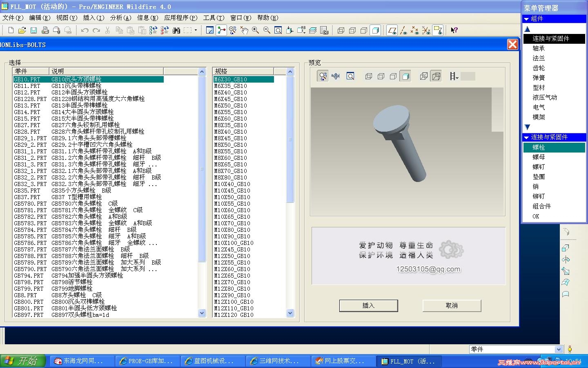Open the selection box dropdown arrow in toolbar
This screenshot has width=588, height=368.
(196, 30)
